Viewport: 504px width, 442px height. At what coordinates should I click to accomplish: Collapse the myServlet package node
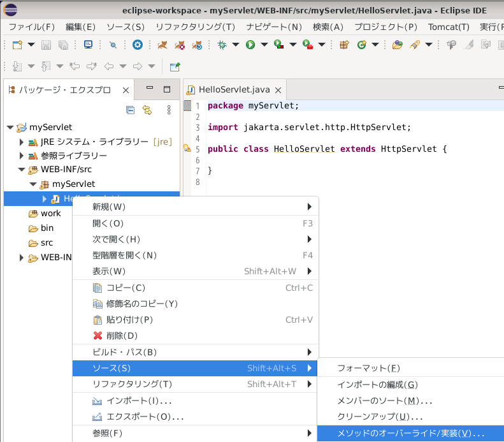pos(32,184)
